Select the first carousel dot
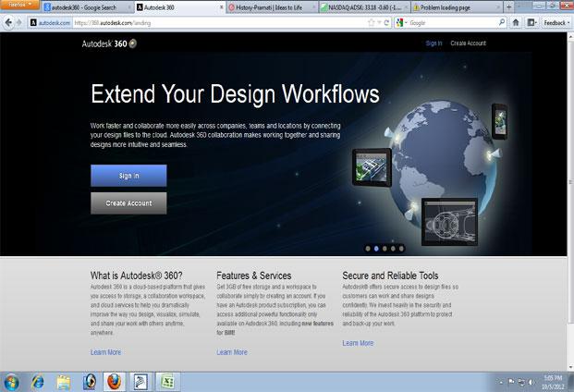This screenshot has width=574, height=392. click(368, 249)
